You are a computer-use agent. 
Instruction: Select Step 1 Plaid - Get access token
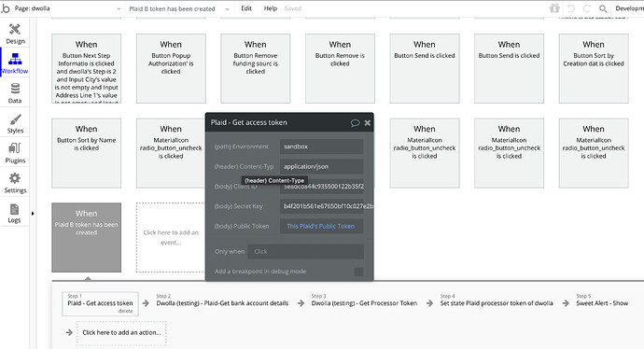point(100,303)
